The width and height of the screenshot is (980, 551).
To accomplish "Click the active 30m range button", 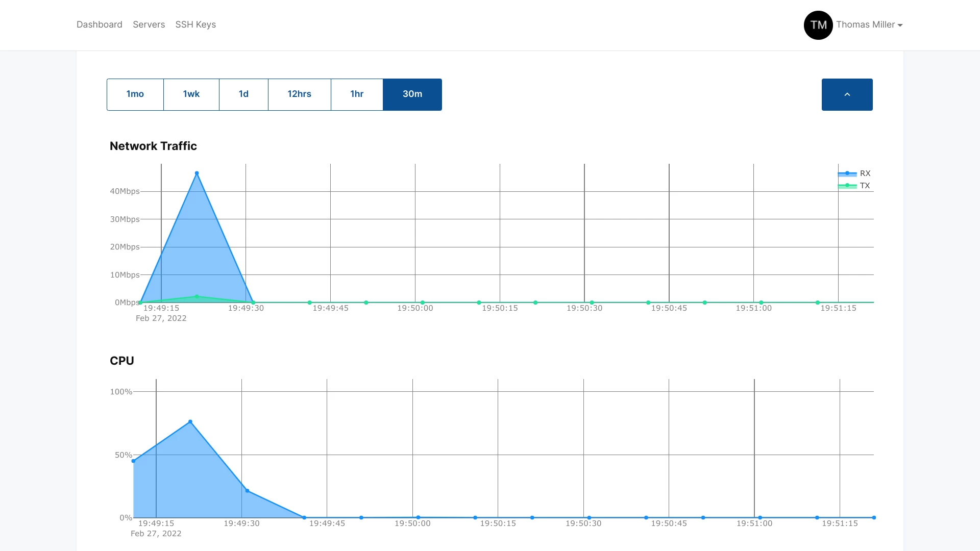I will 412,94.
